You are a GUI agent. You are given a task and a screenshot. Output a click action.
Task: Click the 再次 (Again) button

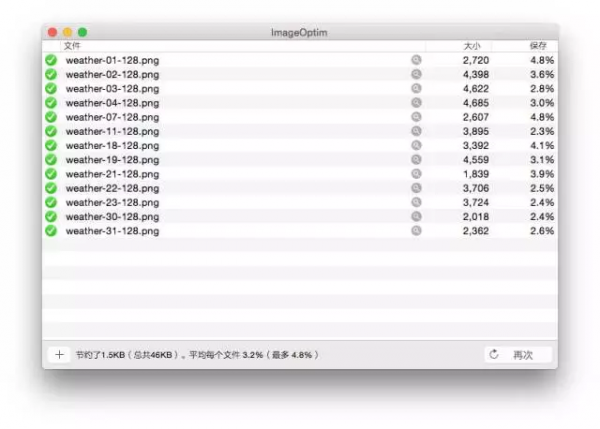point(518,354)
